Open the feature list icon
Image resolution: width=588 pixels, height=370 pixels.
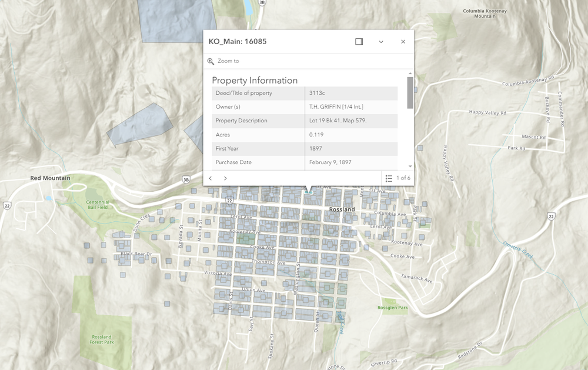pos(389,178)
